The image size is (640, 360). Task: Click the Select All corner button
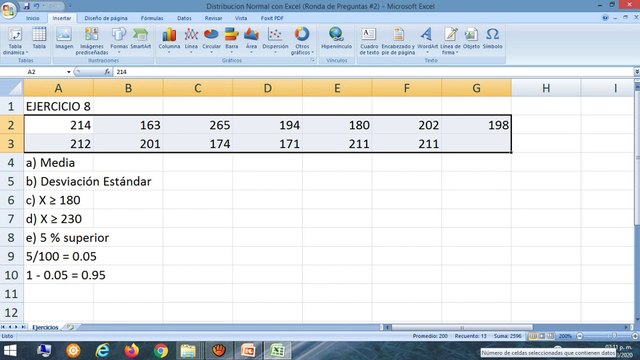pyautogui.click(x=11, y=88)
